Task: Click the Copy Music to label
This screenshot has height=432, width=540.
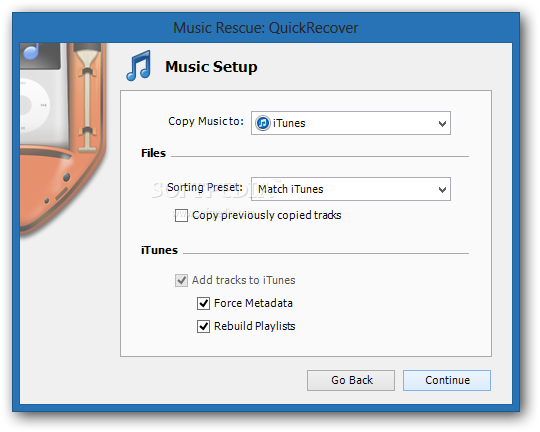Action: [x=206, y=121]
